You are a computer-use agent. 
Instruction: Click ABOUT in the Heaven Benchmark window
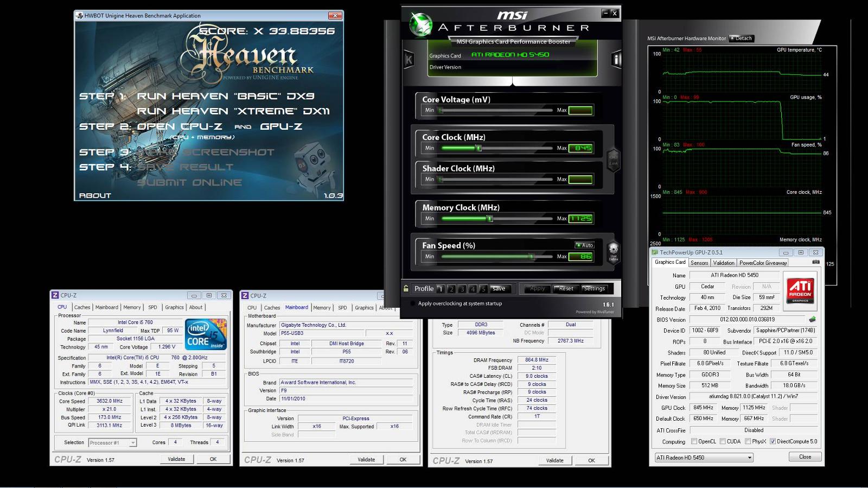(x=95, y=195)
